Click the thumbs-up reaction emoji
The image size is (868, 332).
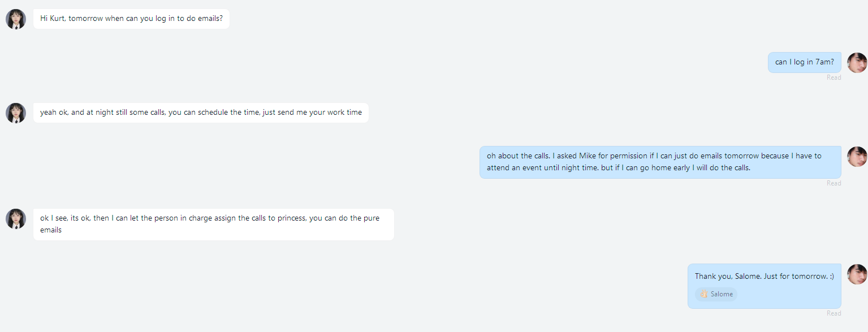click(703, 294)
